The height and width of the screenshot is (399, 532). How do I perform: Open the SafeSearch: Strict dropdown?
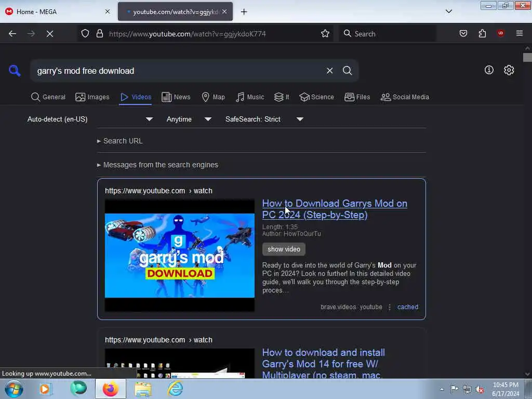click(264, 119)
